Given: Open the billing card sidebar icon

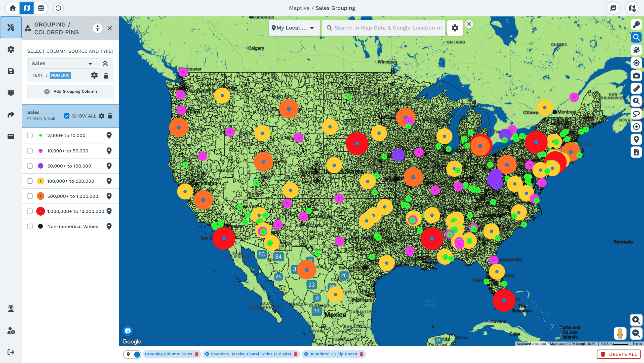Looking at the screenshot, I should point(11,137).
